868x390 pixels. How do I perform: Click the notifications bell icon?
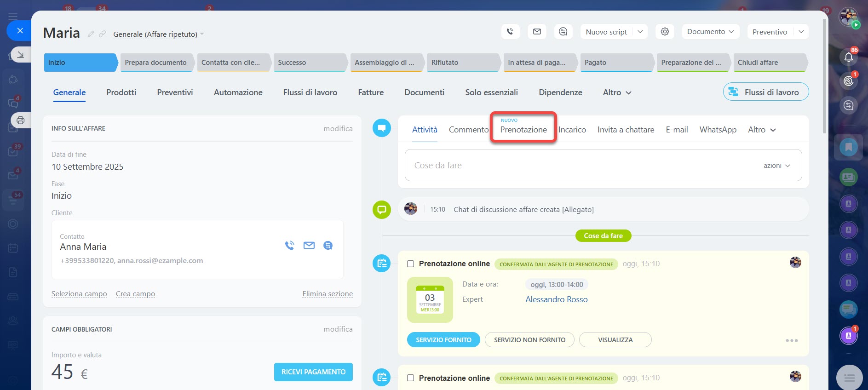click(848, 57)
